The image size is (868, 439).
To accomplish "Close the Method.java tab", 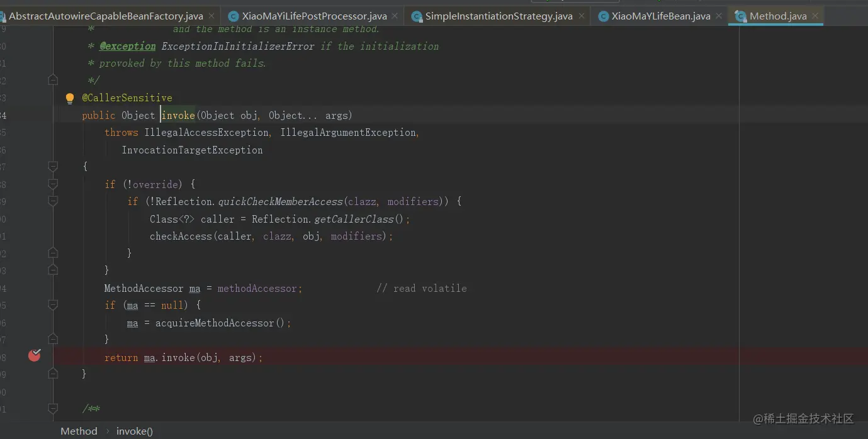I will pyautogui.click(x=815, y=16).
